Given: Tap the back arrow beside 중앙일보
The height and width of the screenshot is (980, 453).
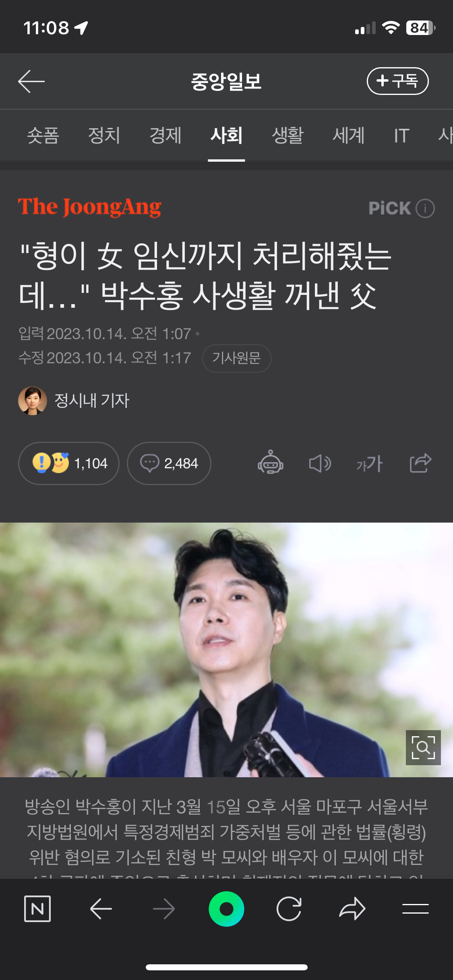Looking at the screenshot, I should tap(31, 81).
